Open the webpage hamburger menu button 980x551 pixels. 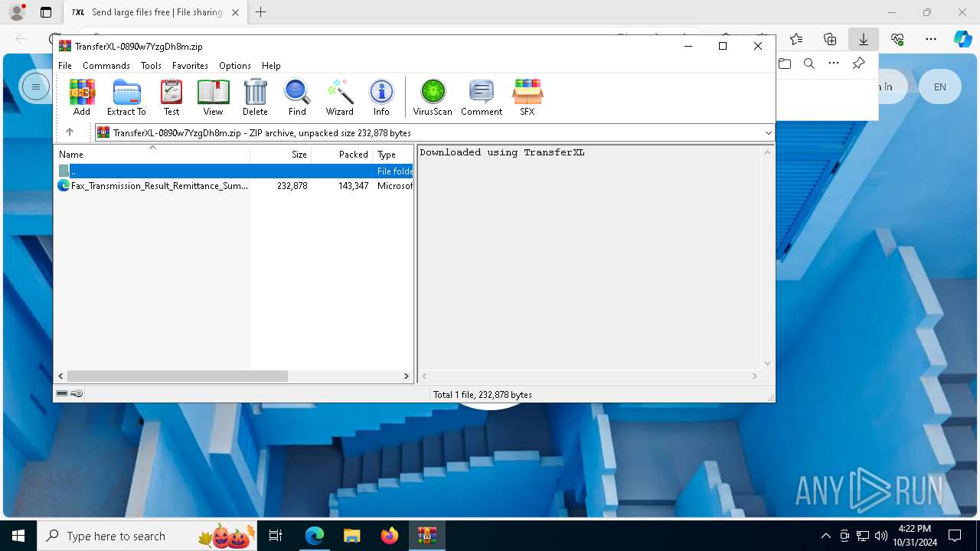click(35, 86)
